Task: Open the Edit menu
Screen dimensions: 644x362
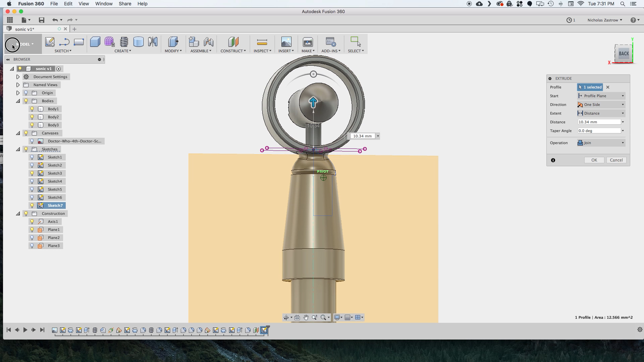Action: 68,4
